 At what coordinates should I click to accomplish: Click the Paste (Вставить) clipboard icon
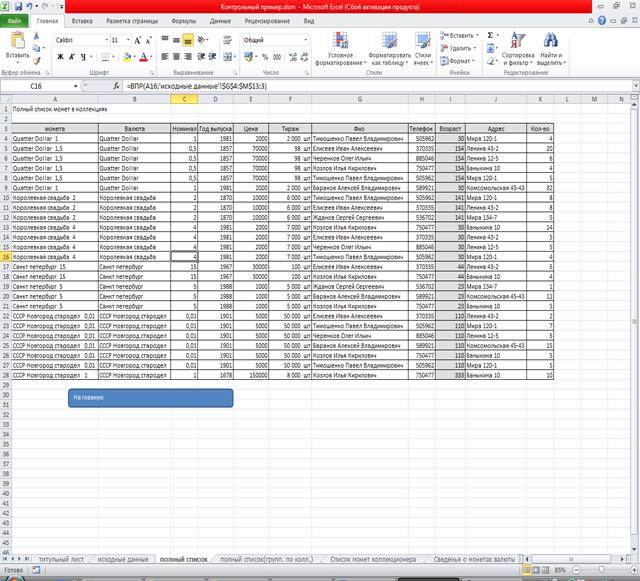(x=17, y=45)
